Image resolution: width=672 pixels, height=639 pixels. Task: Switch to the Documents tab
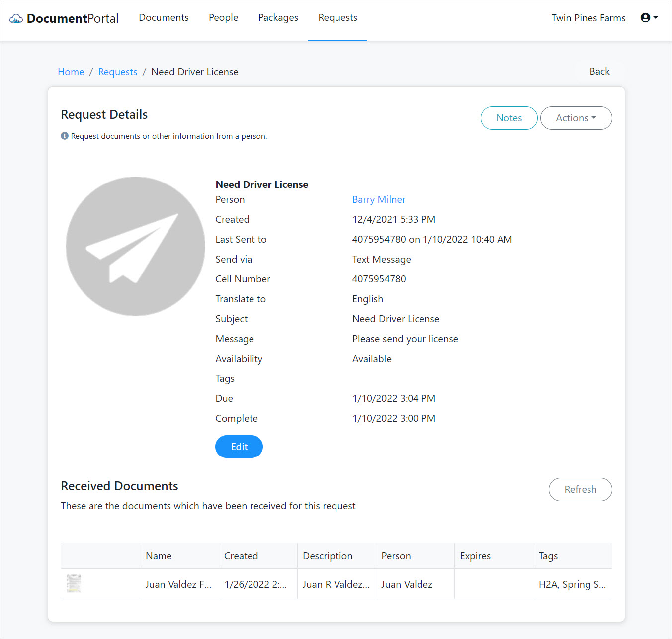(164, 17)
